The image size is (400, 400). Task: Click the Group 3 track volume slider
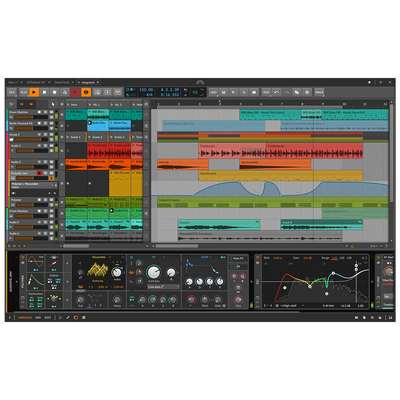[x=31, y=139]
